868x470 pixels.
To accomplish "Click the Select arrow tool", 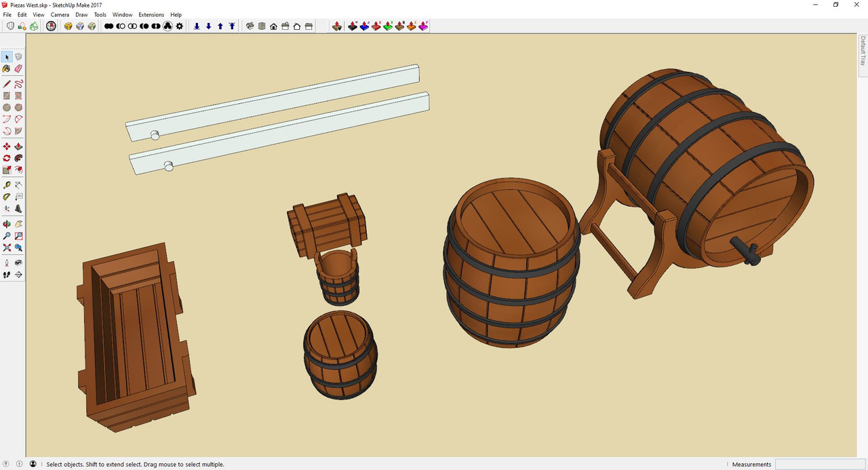I will 7,57.
